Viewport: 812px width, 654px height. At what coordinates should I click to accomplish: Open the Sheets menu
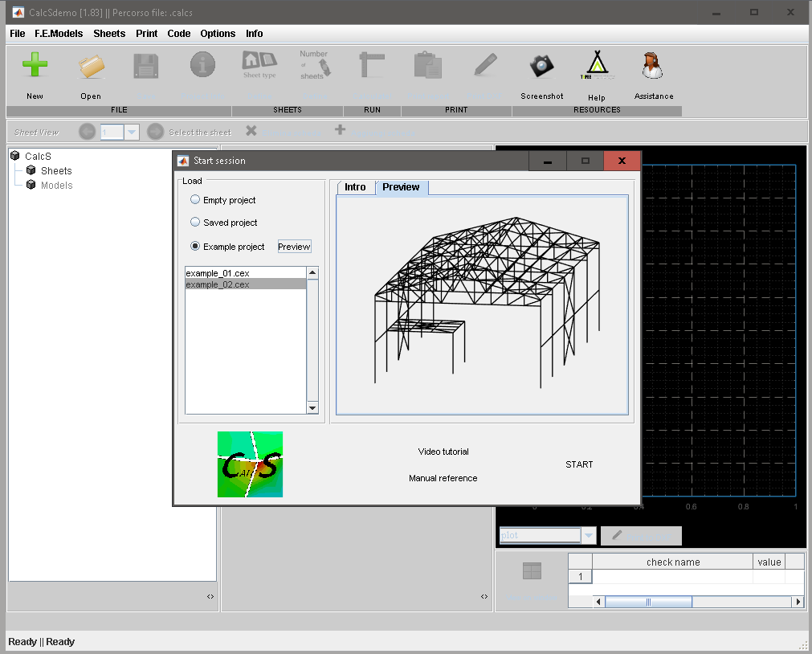(109, 34)
